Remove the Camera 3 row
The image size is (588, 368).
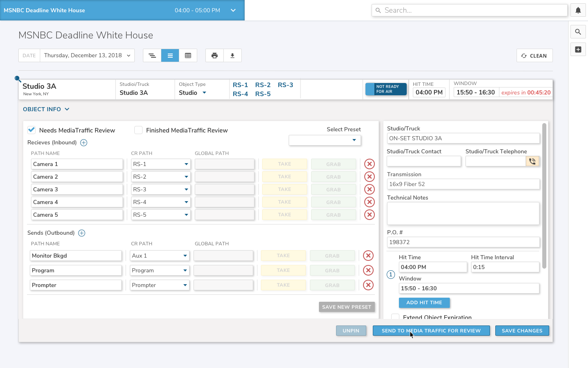coord(369,189)
